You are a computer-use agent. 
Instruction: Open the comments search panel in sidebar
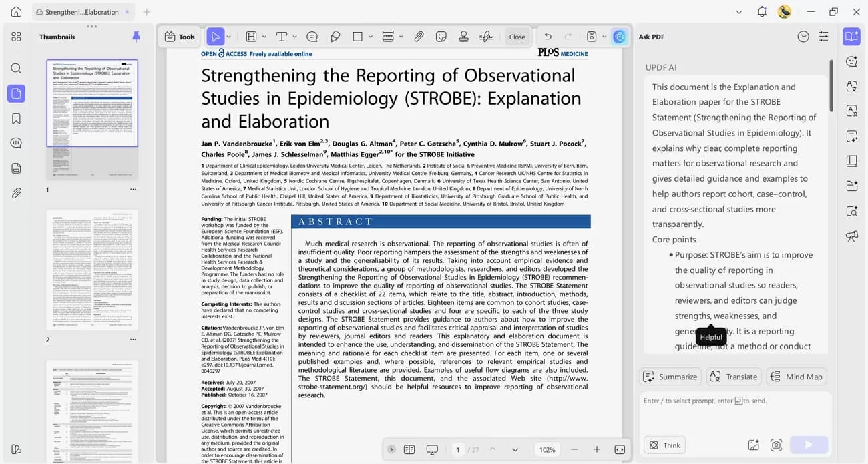[16, 143]
